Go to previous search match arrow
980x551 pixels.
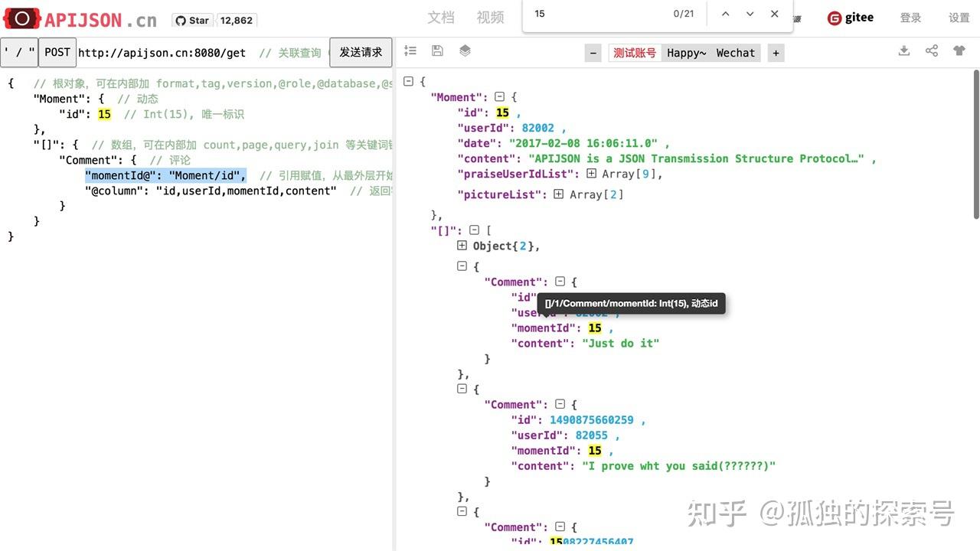tap(726, 14)
